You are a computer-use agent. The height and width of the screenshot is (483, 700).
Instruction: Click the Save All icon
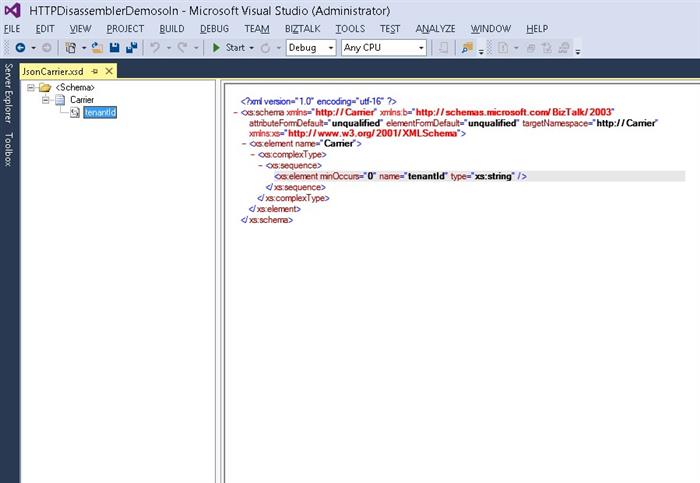131,47
